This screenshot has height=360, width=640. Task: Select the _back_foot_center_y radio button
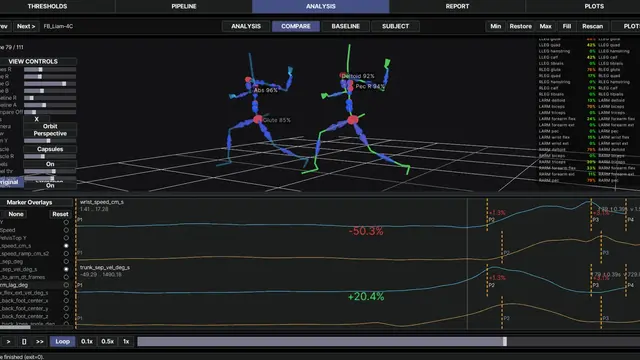66,308
